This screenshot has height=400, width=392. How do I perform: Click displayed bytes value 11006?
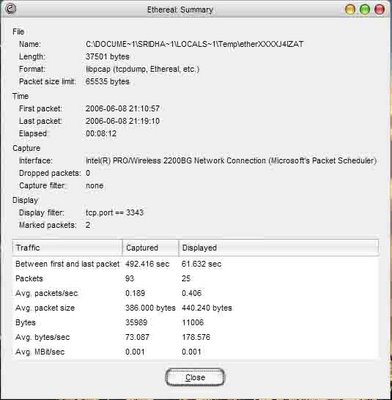(x=192, y=323)
